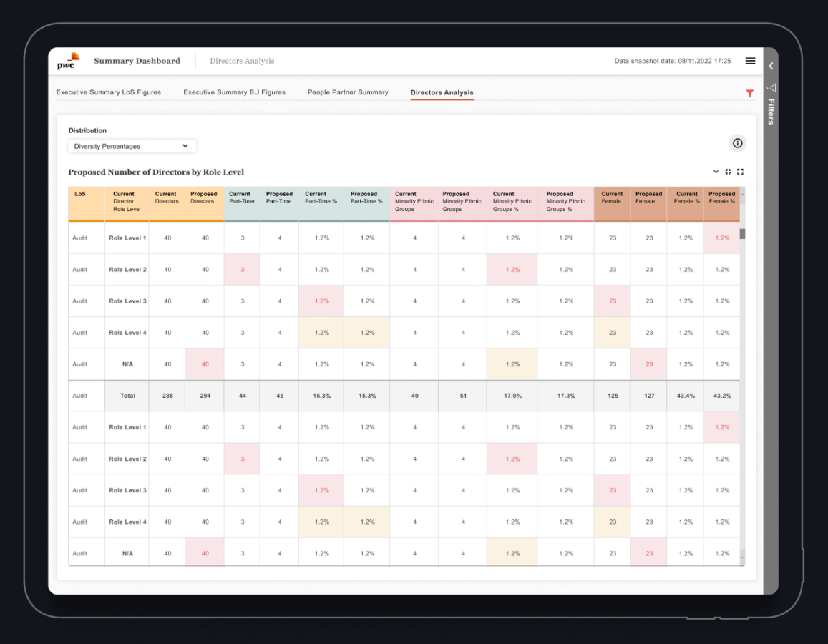Expand the Filters side panel arrow
Viewport: 828px width, 644px height.
771,66
